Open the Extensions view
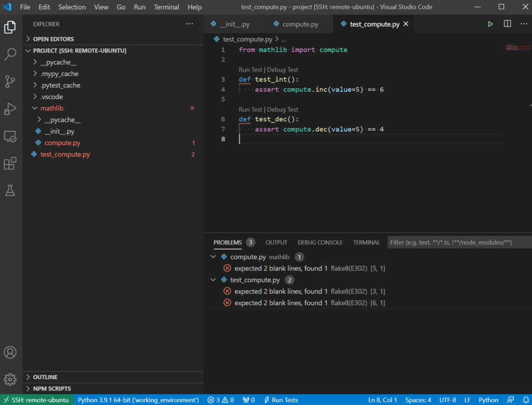Viewport: 532px width, 405px height. click(10, 163)
